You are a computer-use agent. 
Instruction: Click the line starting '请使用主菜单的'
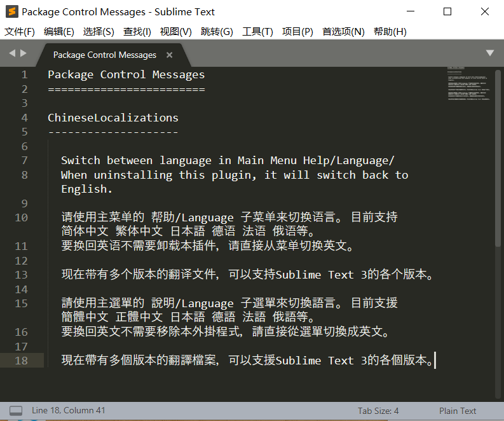tap(229, 217)
